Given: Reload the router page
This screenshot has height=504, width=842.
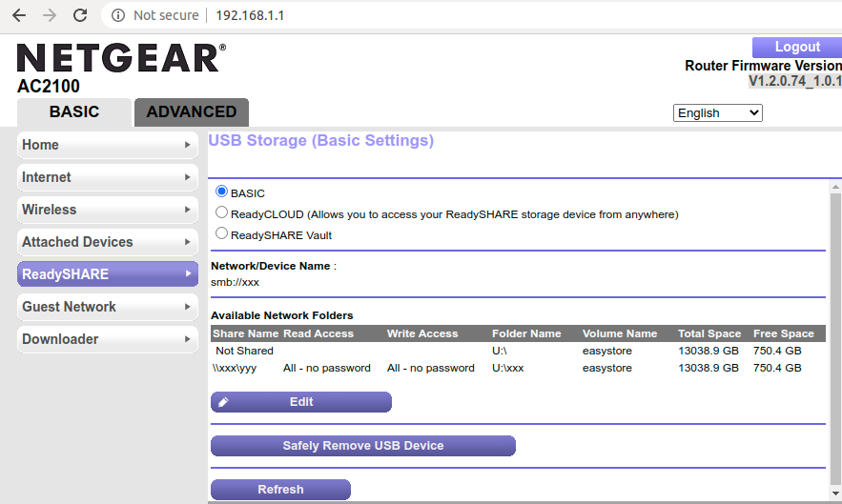Looking at the screenshot, I should (80, 15).
